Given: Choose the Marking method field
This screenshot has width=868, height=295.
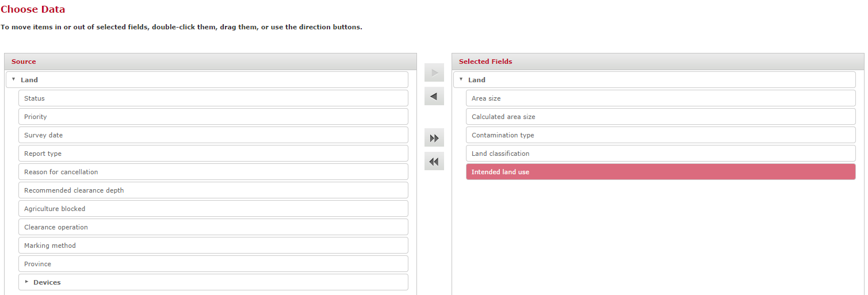Looking at the screenshot, I should 213,246.
